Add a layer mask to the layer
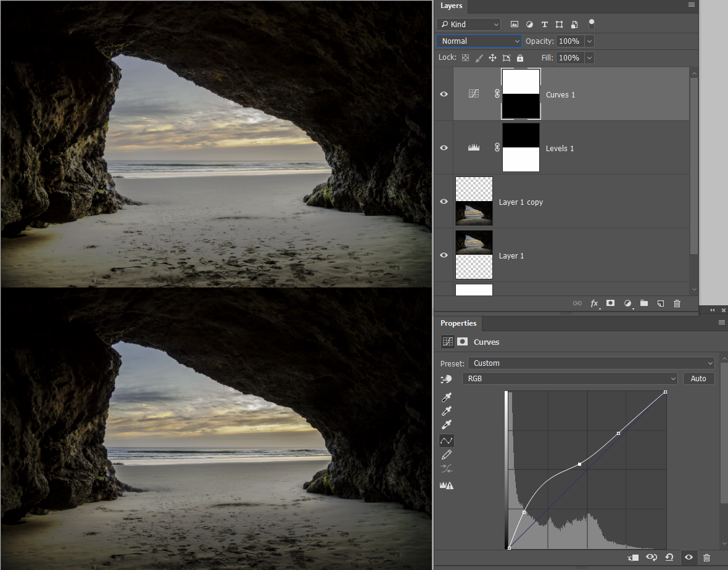Image resolution: width=728 pixels, height=570 pixels. coord(610,304)
